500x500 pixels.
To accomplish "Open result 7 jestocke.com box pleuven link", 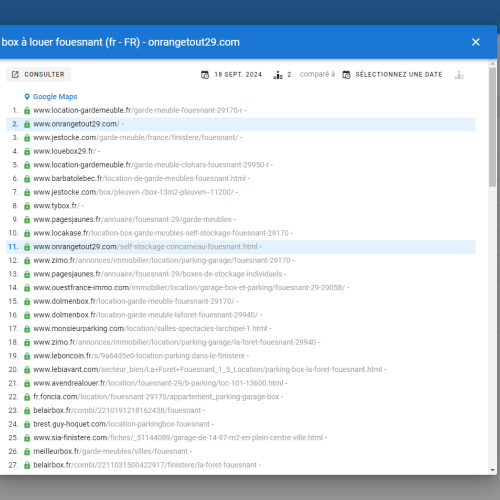I will (134, 192).
